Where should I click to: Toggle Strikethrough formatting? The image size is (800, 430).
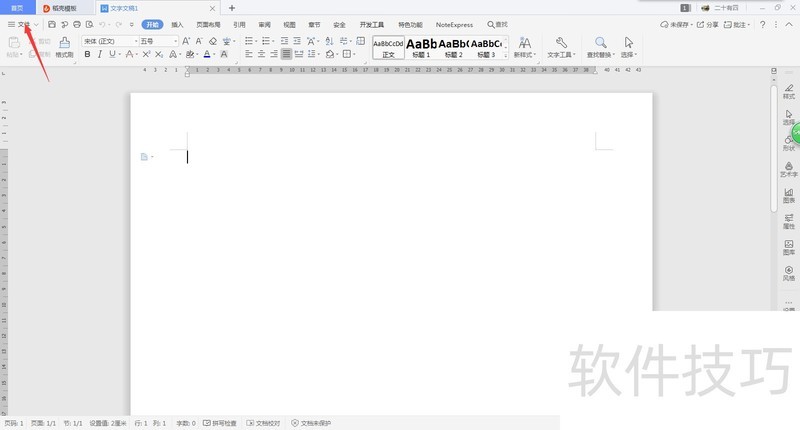tap(130, 54)
